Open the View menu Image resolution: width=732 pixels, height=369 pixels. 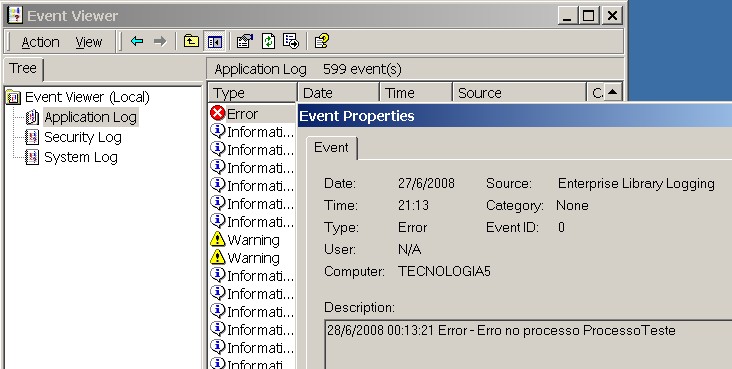(x=89, y=43)
